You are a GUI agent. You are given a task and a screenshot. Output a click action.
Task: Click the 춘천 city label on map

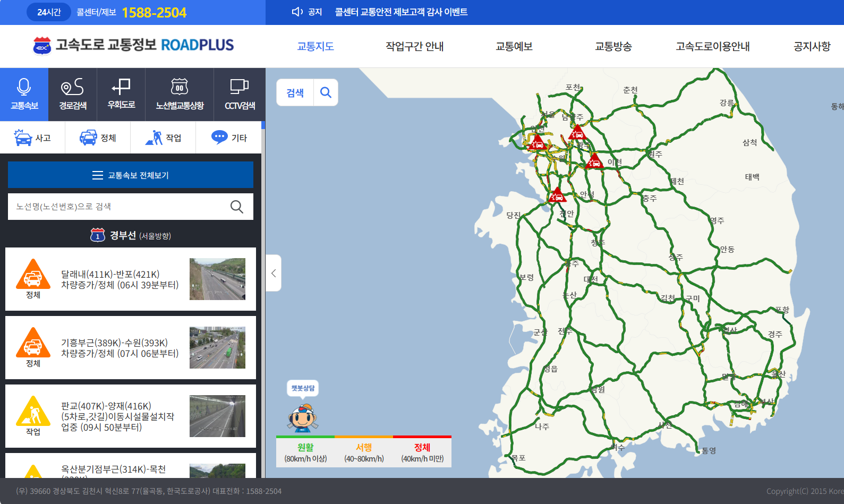pos(630,90)
